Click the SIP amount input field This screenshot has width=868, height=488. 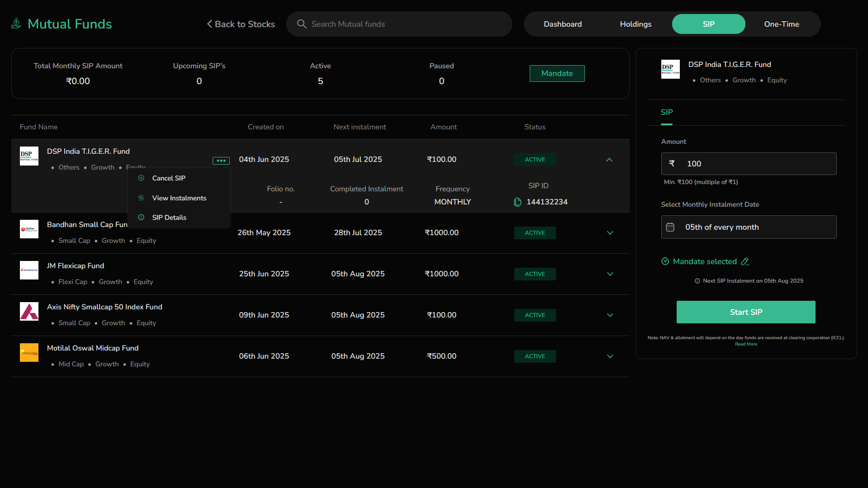(749, 164)
